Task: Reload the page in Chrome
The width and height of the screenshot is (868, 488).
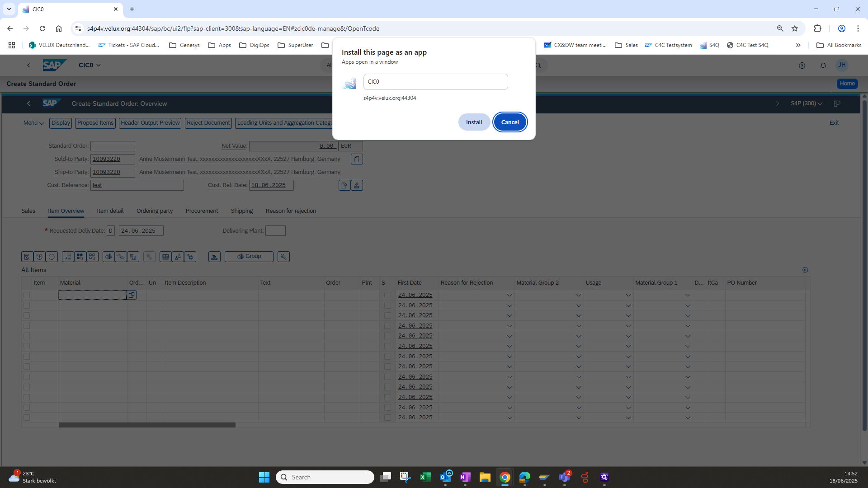Action: click(x=42, y=28)
